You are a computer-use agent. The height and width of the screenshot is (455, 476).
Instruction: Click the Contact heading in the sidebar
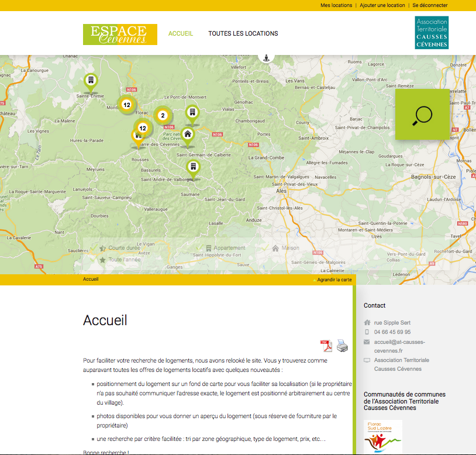[x=374, y=306]
